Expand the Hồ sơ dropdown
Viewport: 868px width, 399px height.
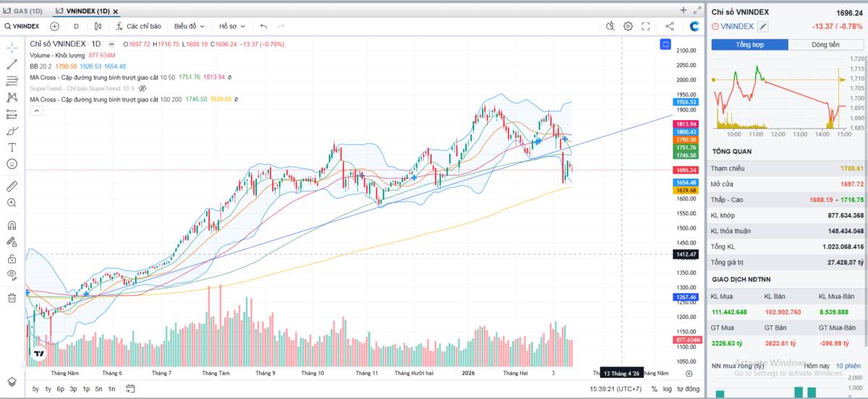pos(231,26)
